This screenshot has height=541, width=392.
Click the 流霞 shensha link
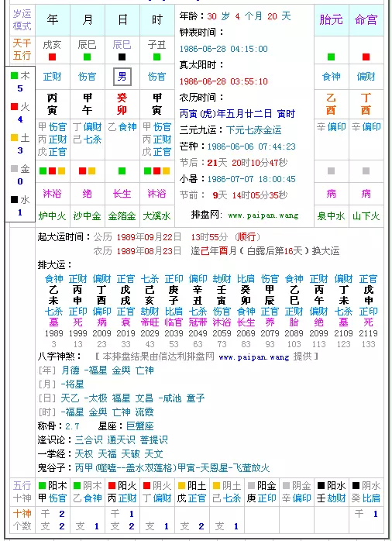click(x=144, y=412)
